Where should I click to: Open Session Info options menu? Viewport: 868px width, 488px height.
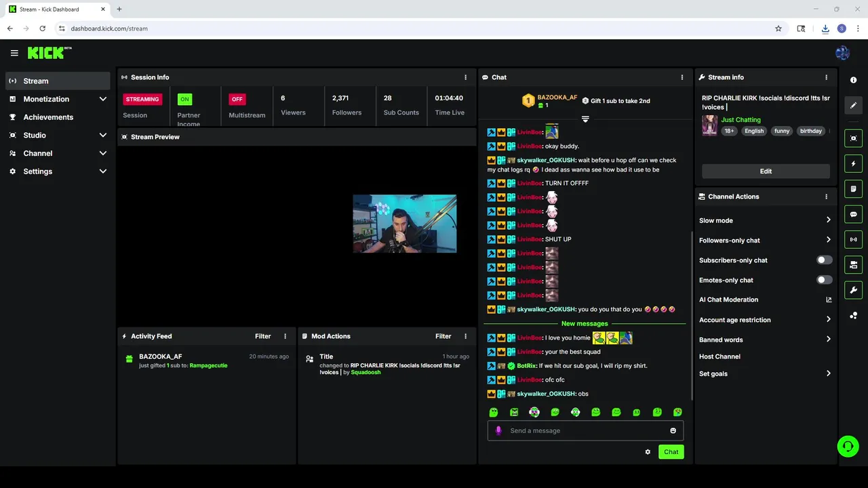click(x=465, y=77)
